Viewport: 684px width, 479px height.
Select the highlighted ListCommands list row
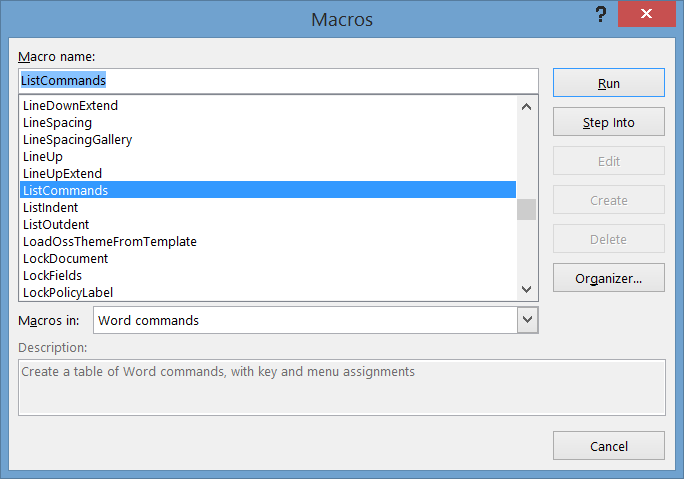tap(268, 190)
